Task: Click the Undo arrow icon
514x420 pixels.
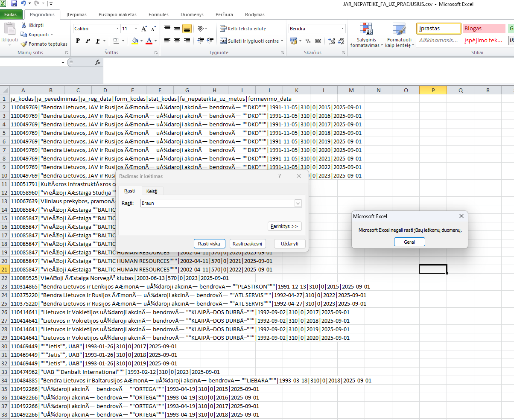Action: (23, 4)
